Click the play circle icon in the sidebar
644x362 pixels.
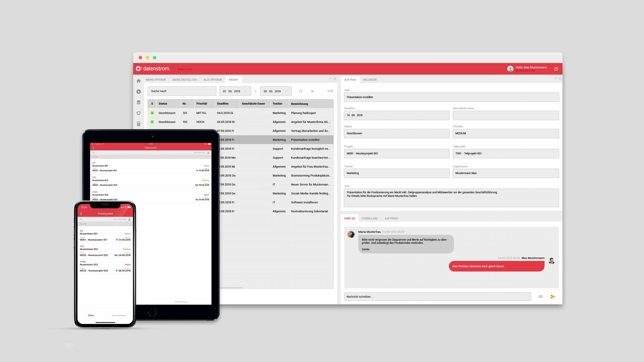click(139, 92)
